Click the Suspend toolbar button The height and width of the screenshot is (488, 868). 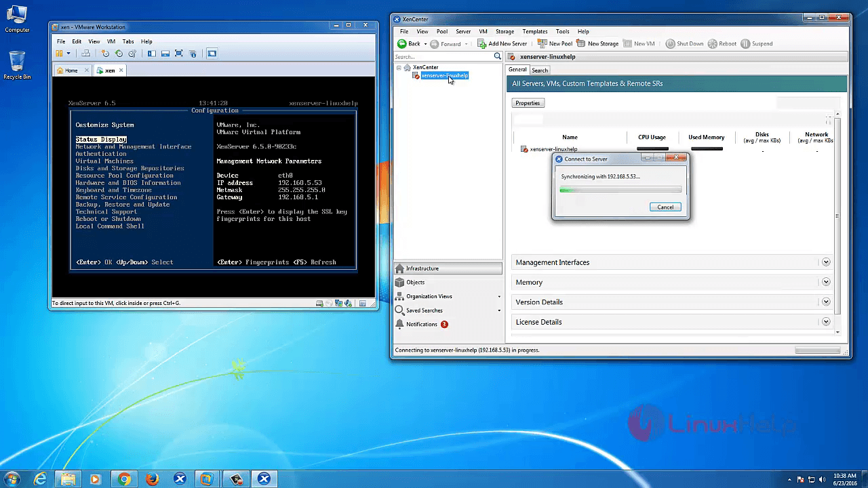[x=757, y=43]
